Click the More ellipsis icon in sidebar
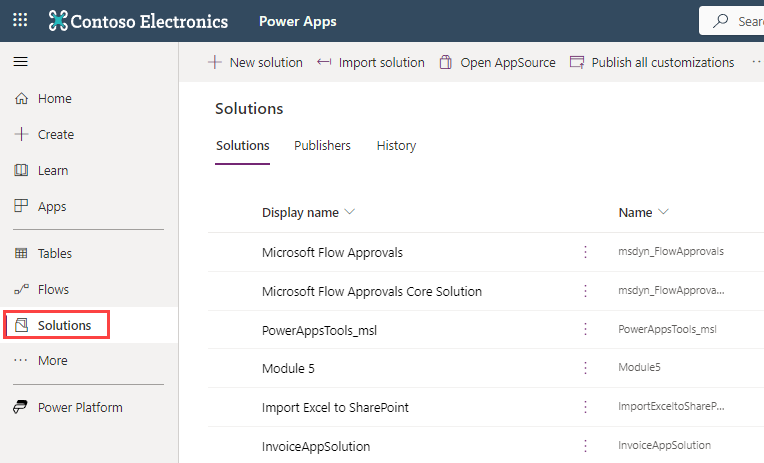This screenshot has height=463, width=764. point(20,361)
